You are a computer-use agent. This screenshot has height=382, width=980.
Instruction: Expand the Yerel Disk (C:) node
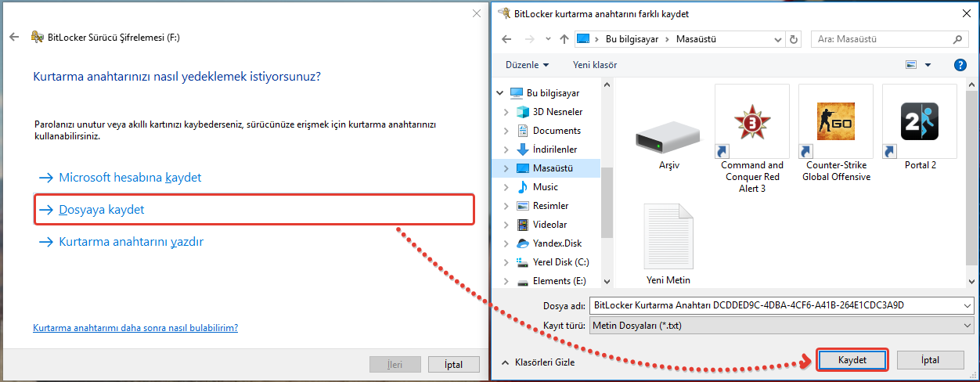pos(506,262)
